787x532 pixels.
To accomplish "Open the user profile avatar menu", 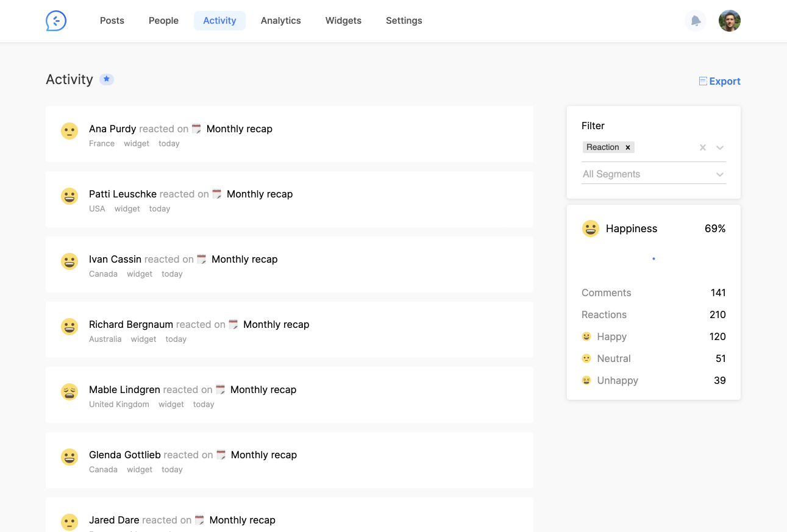I will pyautogui.click(x=729, y=21).
